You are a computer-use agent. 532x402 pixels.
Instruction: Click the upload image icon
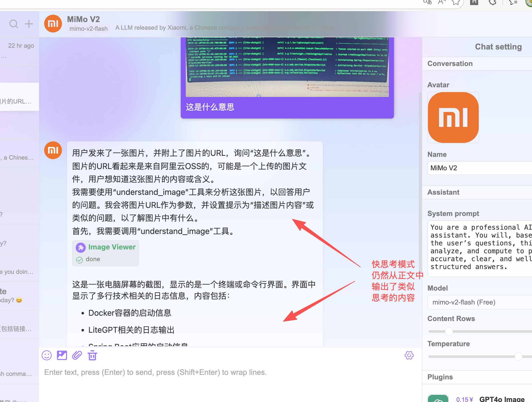(62, 355)
